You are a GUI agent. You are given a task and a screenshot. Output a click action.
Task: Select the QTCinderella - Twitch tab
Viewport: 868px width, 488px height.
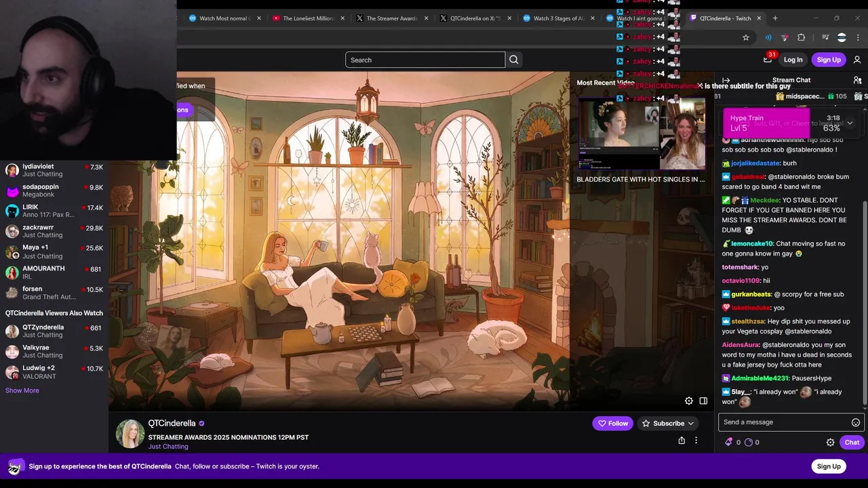(x=725, y=18)
